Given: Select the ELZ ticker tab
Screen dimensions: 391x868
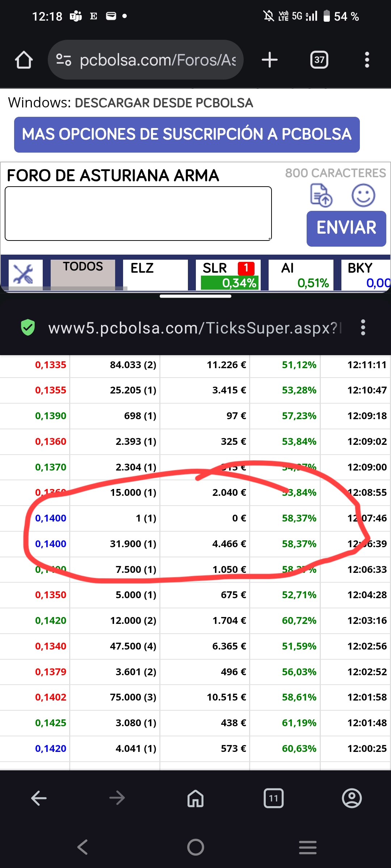Looking at the screenshot, I should coord(155,275).
